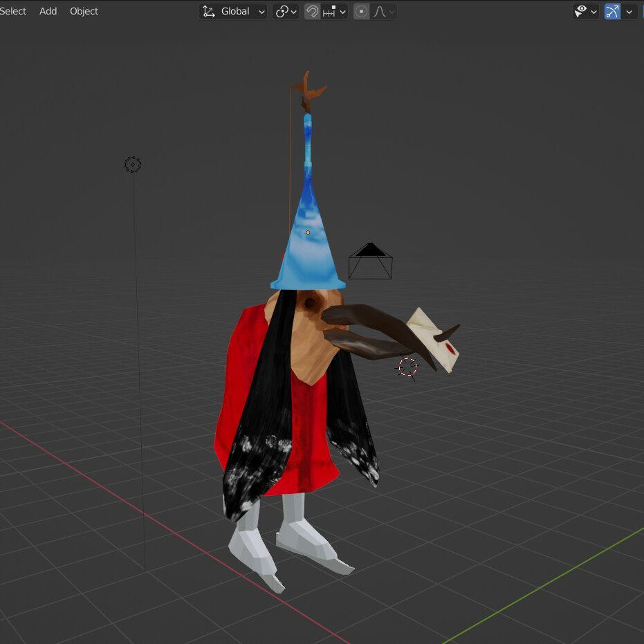This screenshot has height=644, width=644.
Task: Open the proportional editing falloff curve
Action: pyautogui.click(x=384, y=11)
